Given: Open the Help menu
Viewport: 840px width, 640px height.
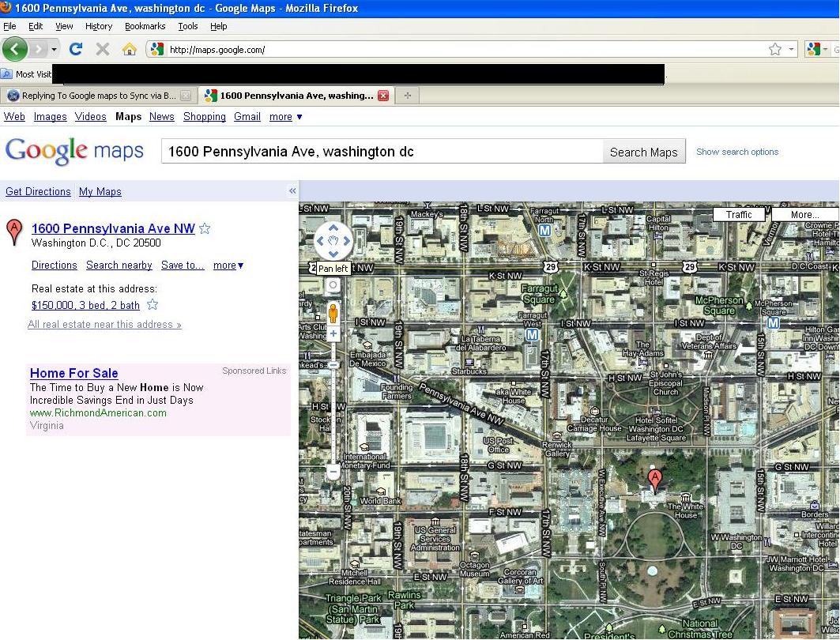Looking at the screenshot, I should [x=219, y=26].
